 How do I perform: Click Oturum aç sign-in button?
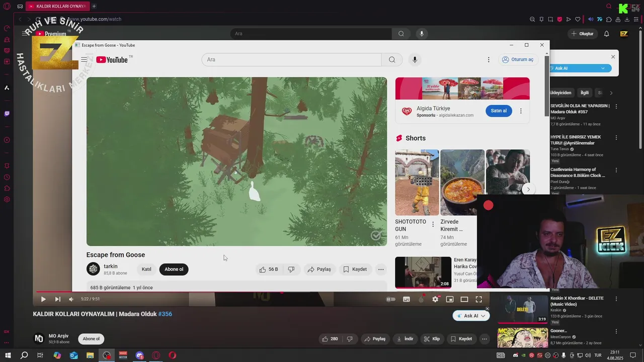[517, 60]
